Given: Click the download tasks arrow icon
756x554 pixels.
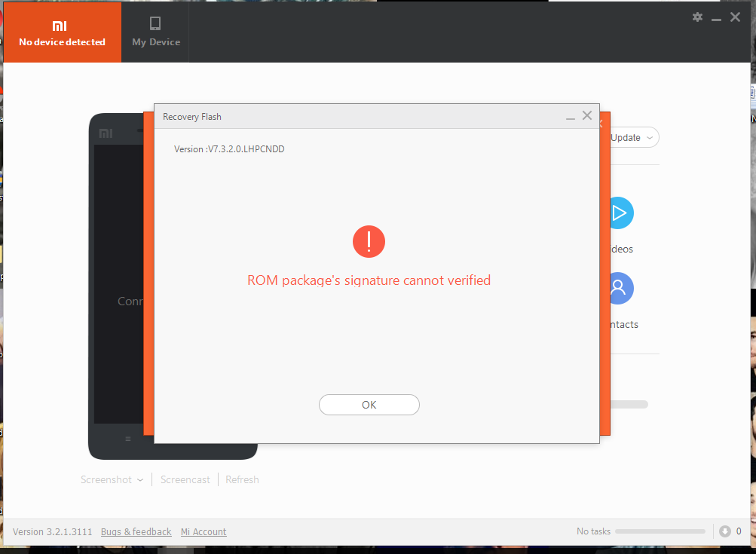Looking at the screenshot, I should tap(725, 531).
